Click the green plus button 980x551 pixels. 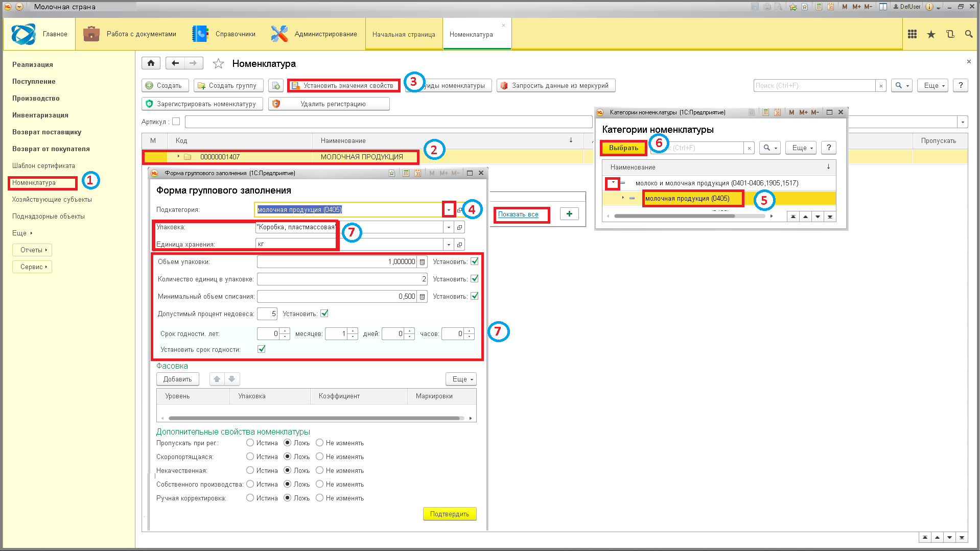[x=569, y=214]
